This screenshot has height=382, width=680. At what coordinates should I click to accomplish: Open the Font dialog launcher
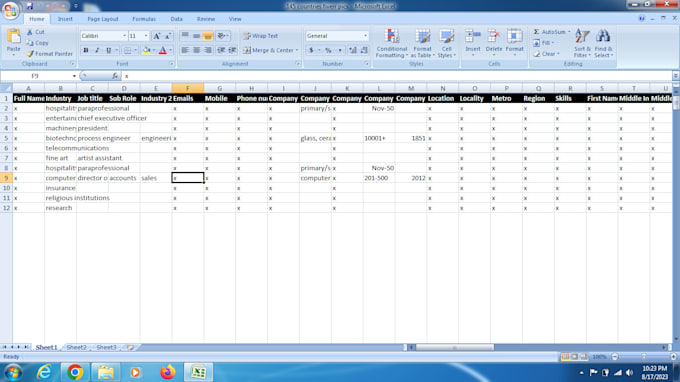click(x=171, y=64)
